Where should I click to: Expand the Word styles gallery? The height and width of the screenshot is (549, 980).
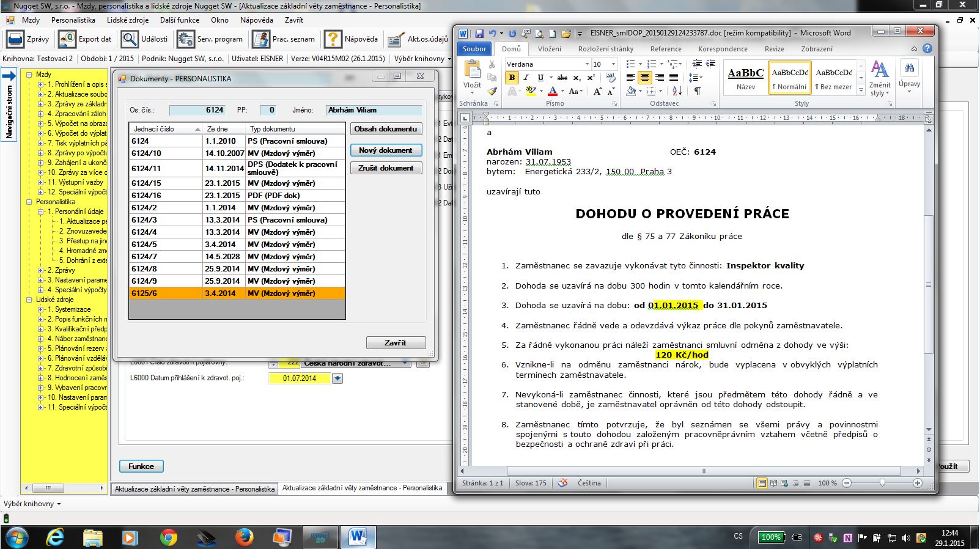(x=861, y=90)
